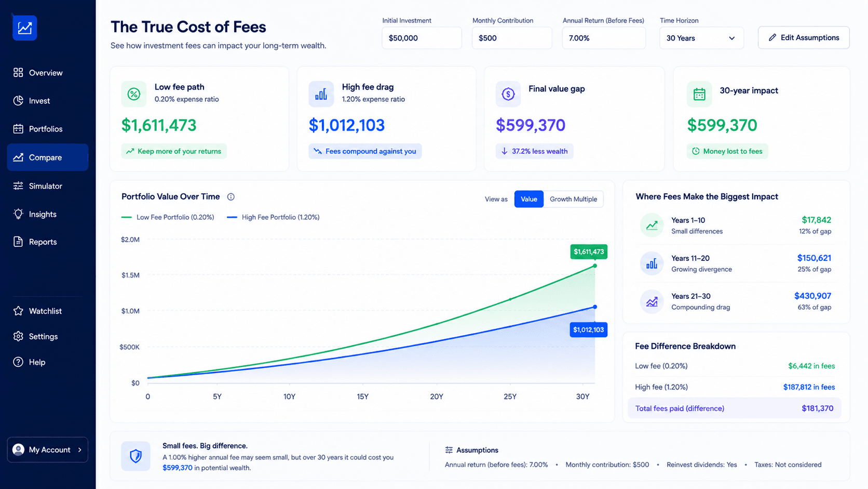Viewport: 868px width, 489px height.
Task: Click the $150,621 gap value
Action: 814,258
